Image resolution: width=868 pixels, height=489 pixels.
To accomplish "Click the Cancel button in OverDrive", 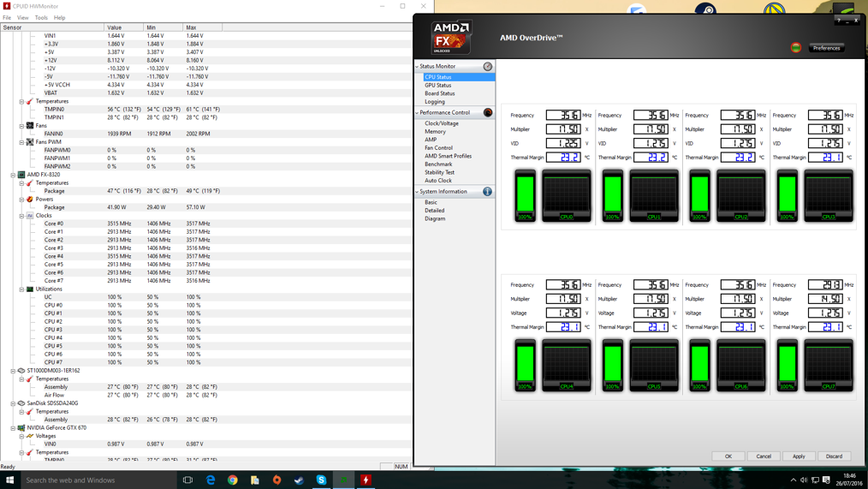I will pyautogui.click(x=764, y=456).
